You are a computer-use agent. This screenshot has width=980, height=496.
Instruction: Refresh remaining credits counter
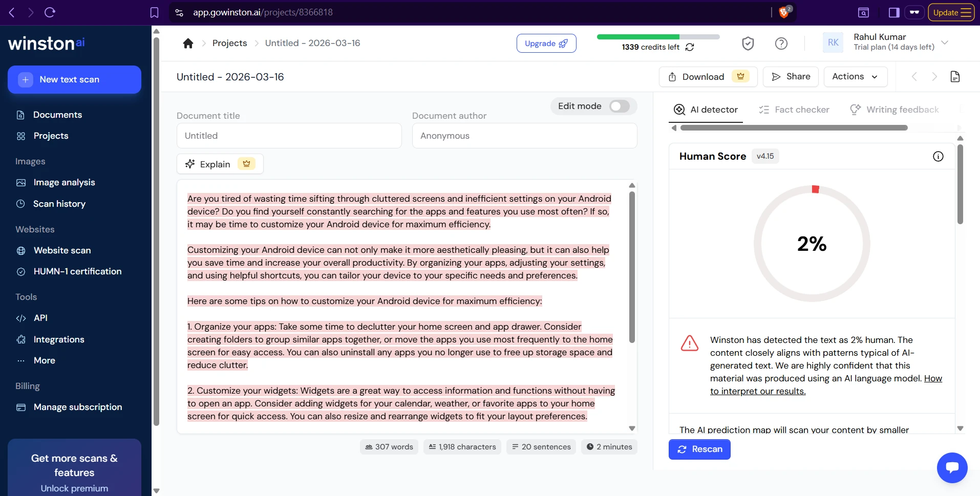pyautogui.click(x=690, y=47)
